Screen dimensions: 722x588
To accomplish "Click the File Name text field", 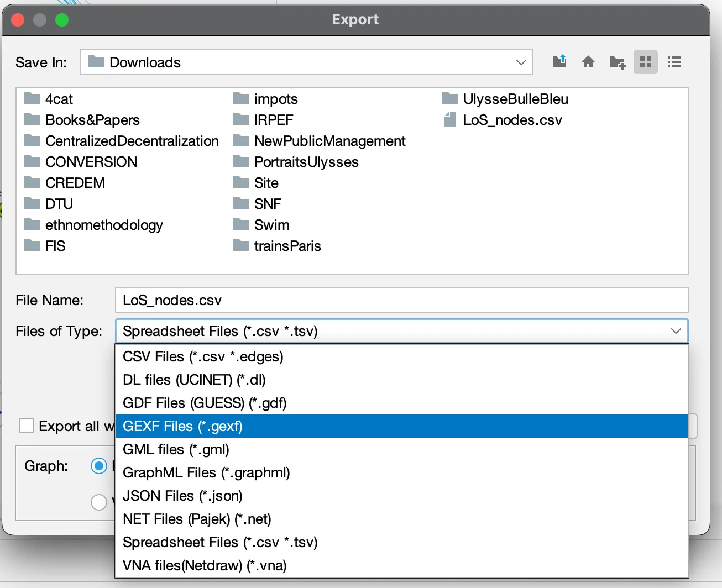I will point(401,300).
